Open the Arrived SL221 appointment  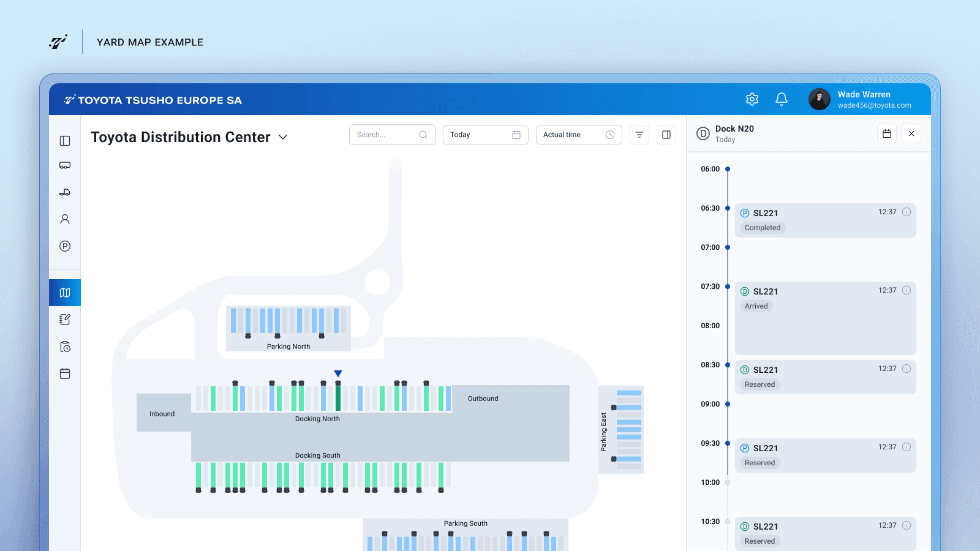pyautogui.click(x=826, y=318)
